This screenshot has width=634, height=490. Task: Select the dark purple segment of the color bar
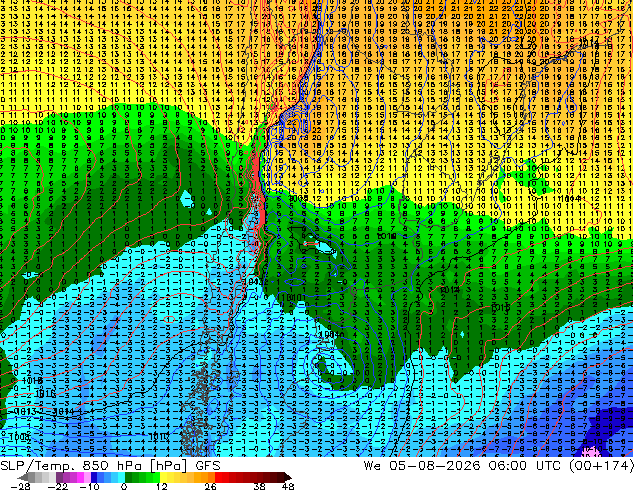pos(59,477)
